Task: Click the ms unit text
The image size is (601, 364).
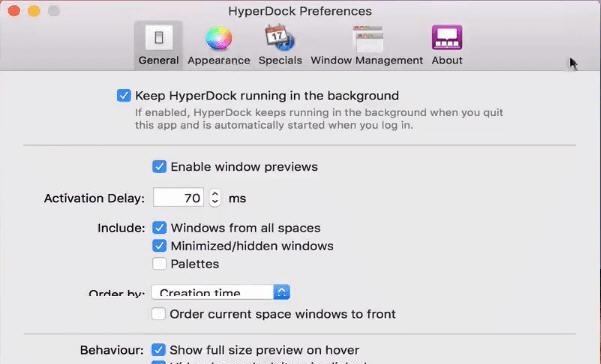Action: tap(237, 198)
